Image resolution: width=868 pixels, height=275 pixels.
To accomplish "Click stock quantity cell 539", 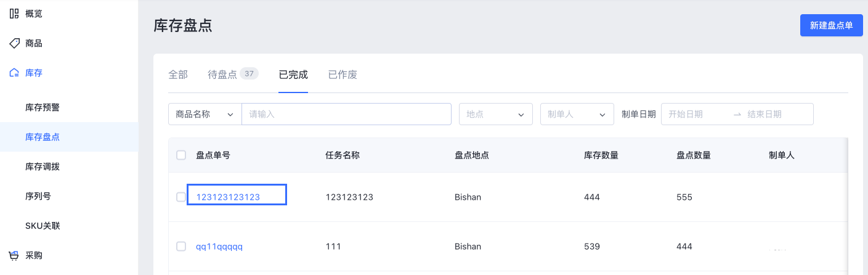I will tap(592, 247).
